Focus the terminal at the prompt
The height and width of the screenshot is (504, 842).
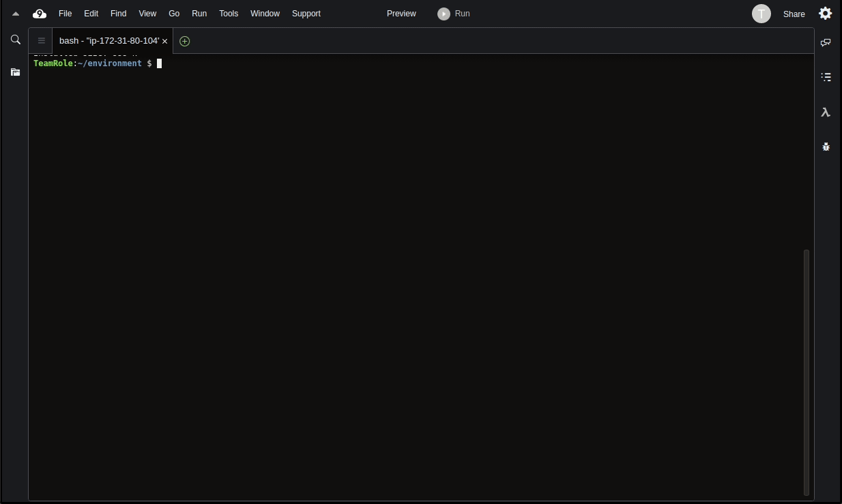coord(159,63)
